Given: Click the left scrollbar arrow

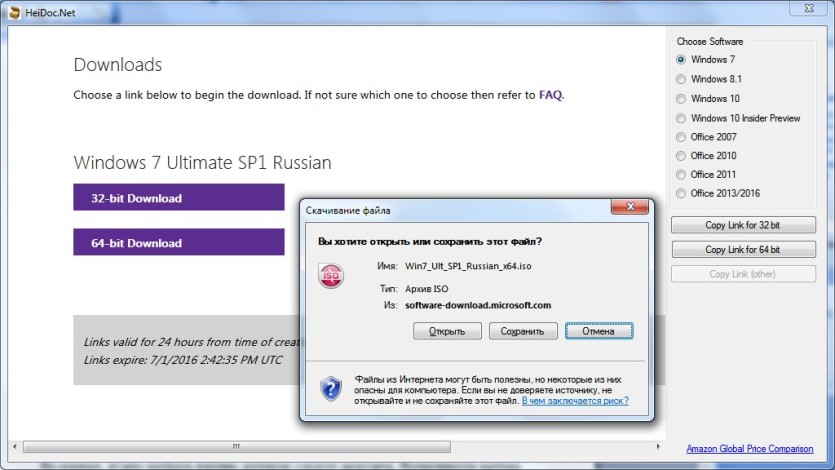Looking at the screenshot, I should click(x=14, y=447).
